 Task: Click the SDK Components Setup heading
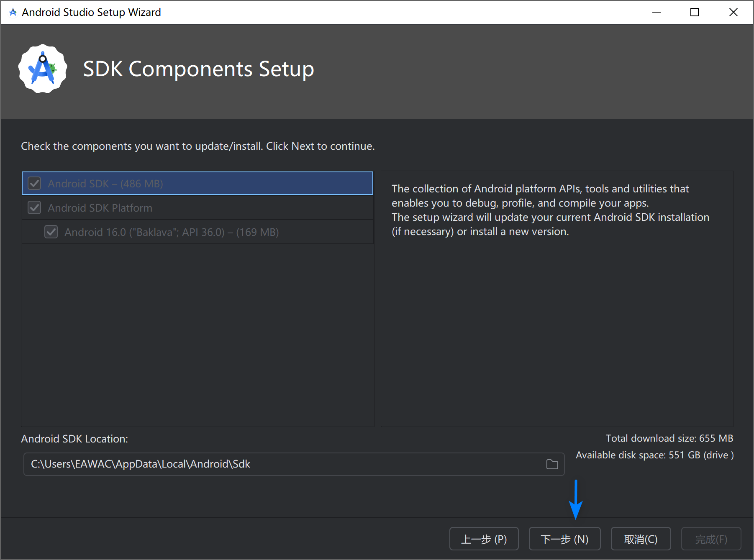(x=198, y=69)
